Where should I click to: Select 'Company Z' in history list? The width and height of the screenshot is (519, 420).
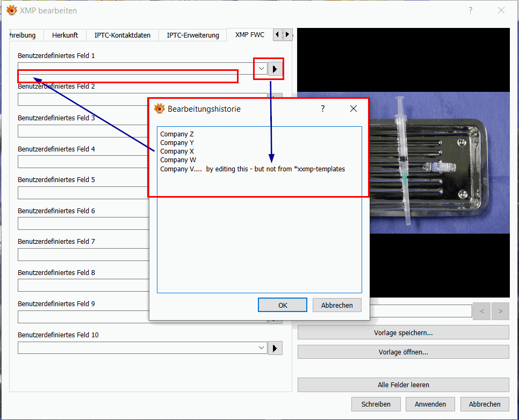pos(177,134)
